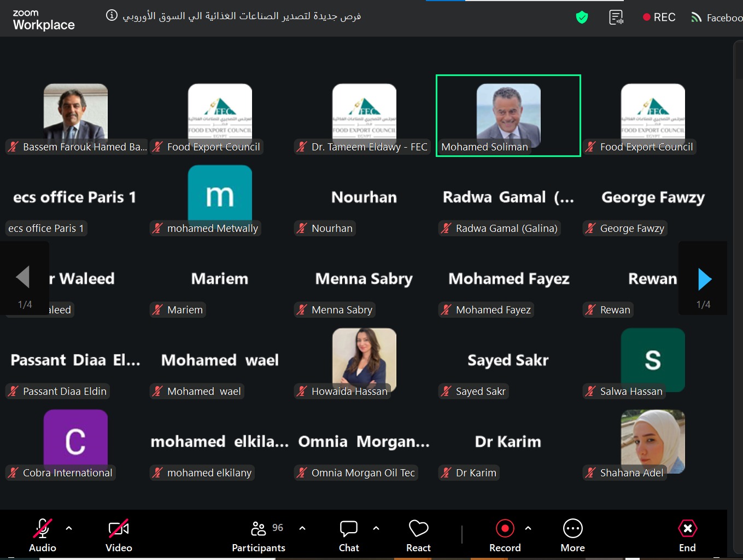Expand the caret next to Chat
Screen dimensions: 743x560
click(x=376, y=528)
